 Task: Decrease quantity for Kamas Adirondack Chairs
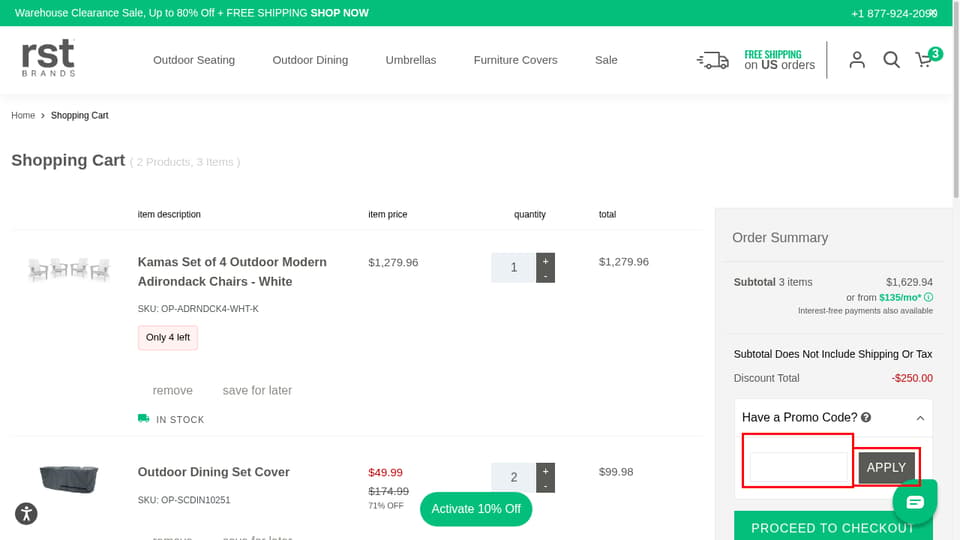click(x=546, y=276)
